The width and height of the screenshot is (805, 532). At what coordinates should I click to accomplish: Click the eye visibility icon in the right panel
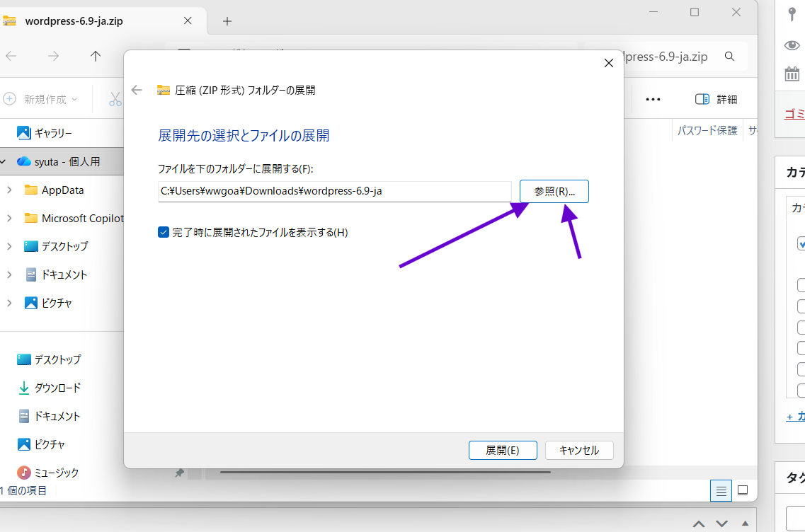(x=792, y=45)
